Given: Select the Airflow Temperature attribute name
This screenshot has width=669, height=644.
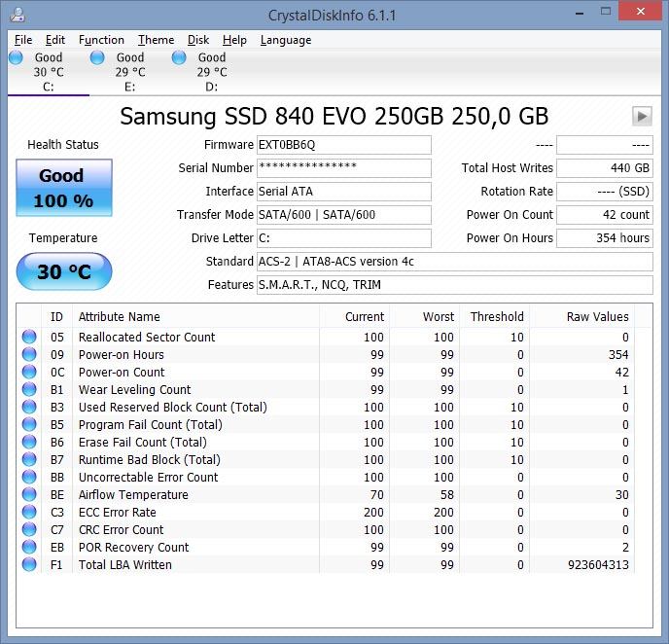Looking at the screenshot, I should [x=133, y=494].
